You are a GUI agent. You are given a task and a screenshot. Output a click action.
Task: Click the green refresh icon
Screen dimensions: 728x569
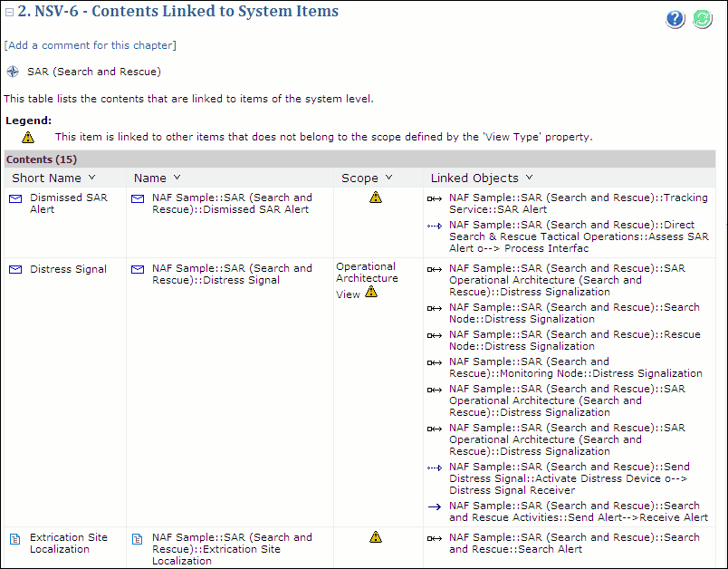pyautogui.click(x=703, y=19)
